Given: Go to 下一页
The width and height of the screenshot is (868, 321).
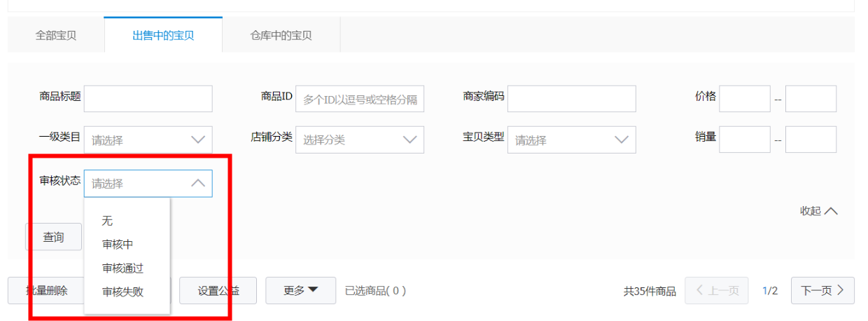Looking at the screenshot, I should point(822,291).
